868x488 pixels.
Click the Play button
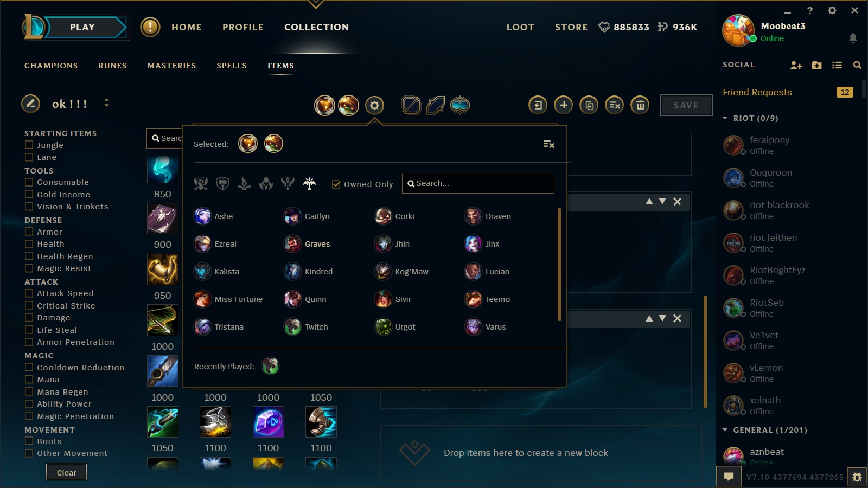(82, 27)
